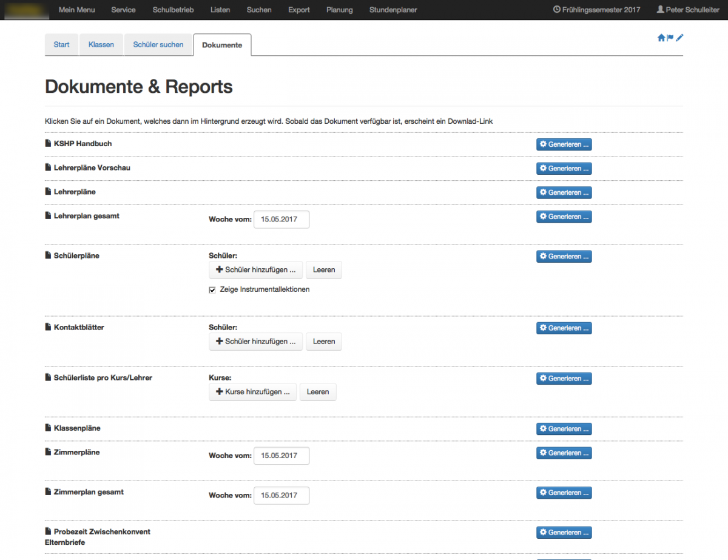728x560 pixels.
Task: Click the document icon beside Zimmerpläne
Action: pyautogui.click(x=49, y=453)
